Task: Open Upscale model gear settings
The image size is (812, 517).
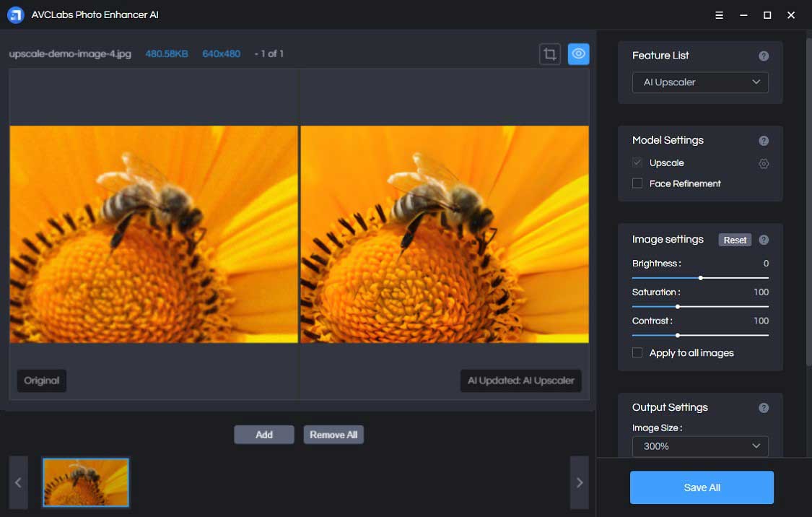Action: pyautogui.click(x=764, y=164)
